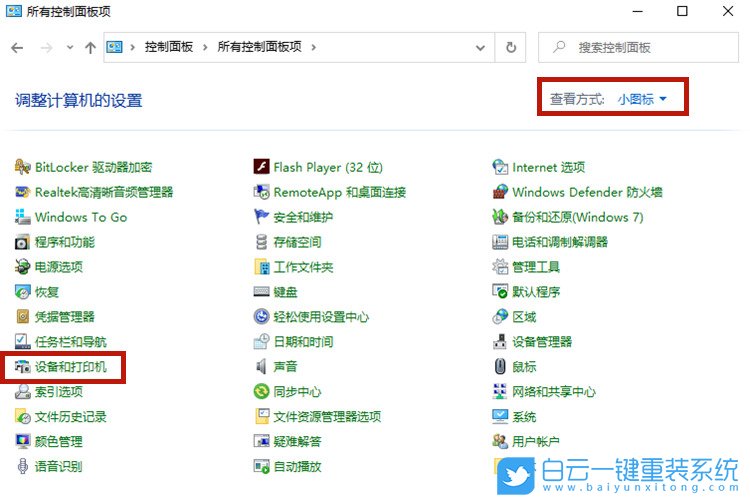Refresh the control panel view
This screenshot has height=500, width=750.
(511, 47)
